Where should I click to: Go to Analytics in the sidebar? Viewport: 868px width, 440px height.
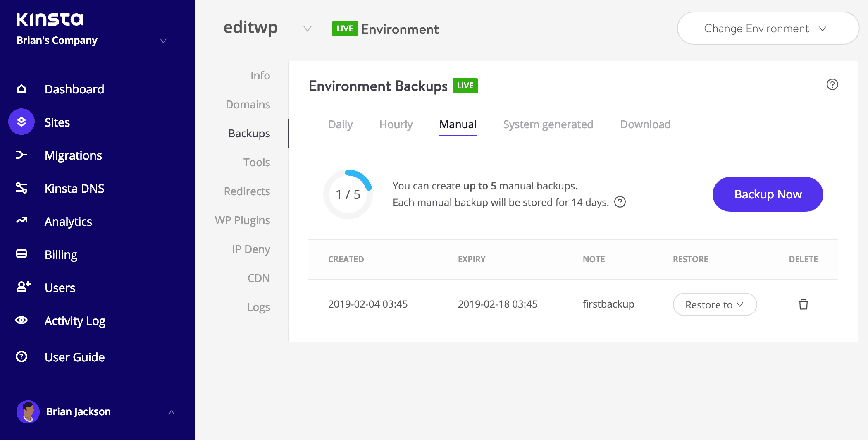pos(68,221)
